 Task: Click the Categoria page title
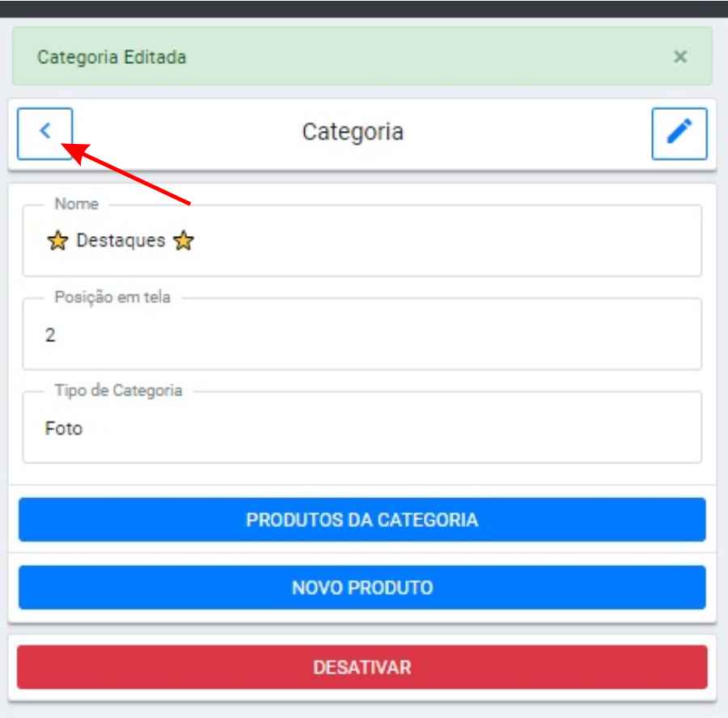tap(353, 132)
